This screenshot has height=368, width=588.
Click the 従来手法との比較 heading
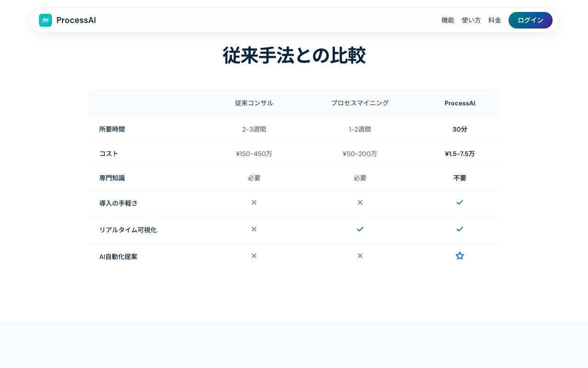pos(294,56)
